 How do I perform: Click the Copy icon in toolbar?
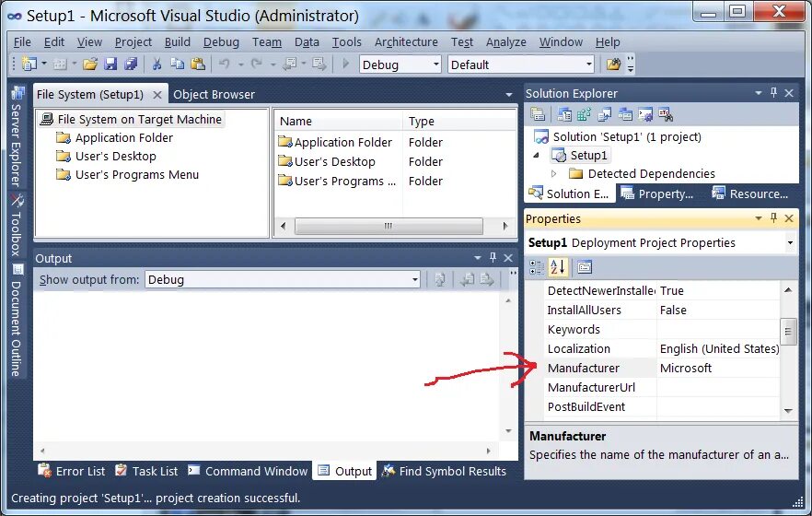pos(178,64)
